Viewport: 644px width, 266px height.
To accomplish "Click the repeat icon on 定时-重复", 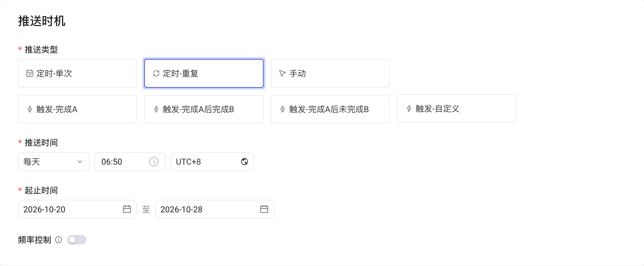I will point(156,73).
